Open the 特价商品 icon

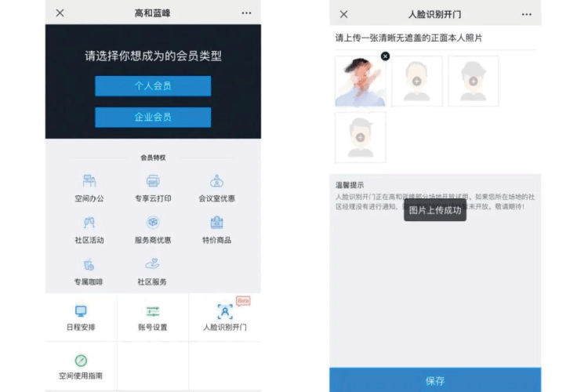216,223
